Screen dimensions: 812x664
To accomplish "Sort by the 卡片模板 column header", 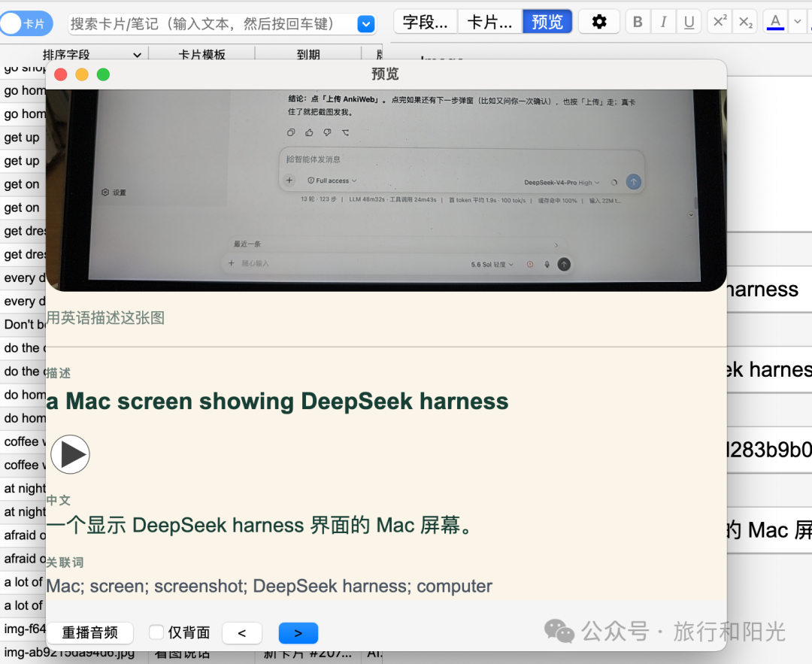I will pos(202,54).
